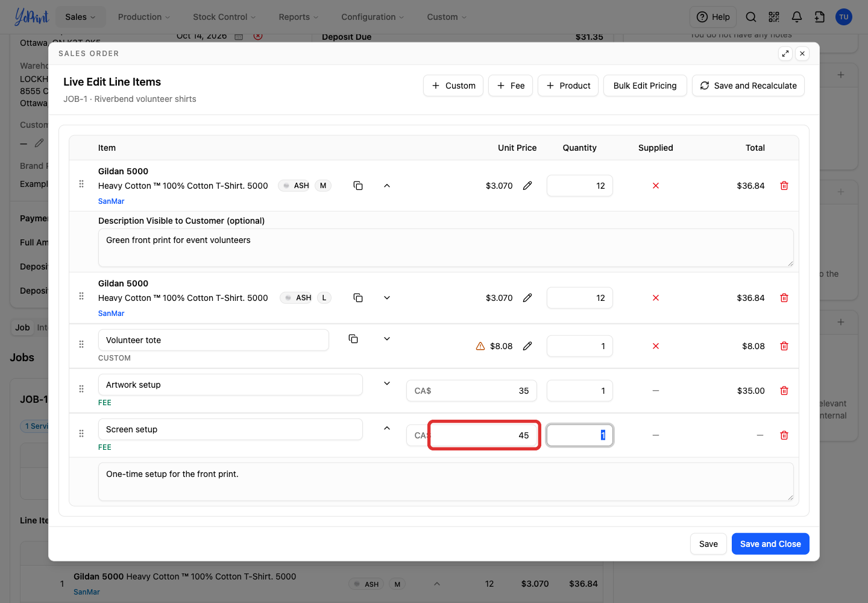Edit unit price of Gildan 5000 ASH L
Viewport: 868px width, 603px height.
click(527, 298)
